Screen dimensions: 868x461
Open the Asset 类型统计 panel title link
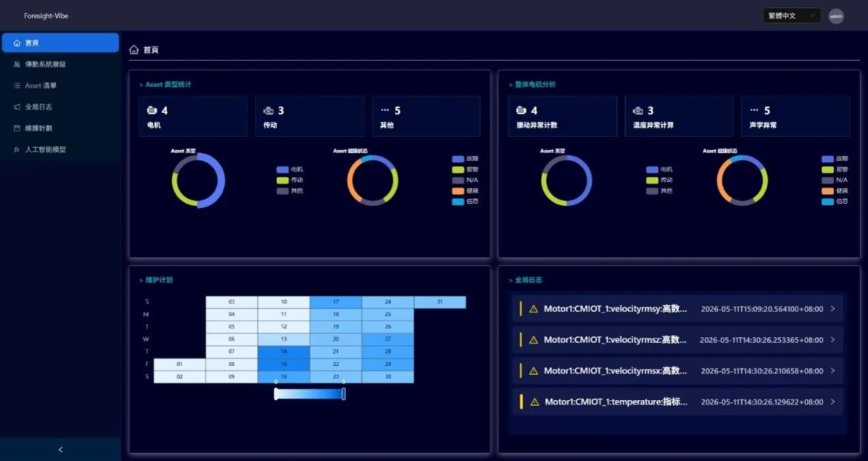168,85
